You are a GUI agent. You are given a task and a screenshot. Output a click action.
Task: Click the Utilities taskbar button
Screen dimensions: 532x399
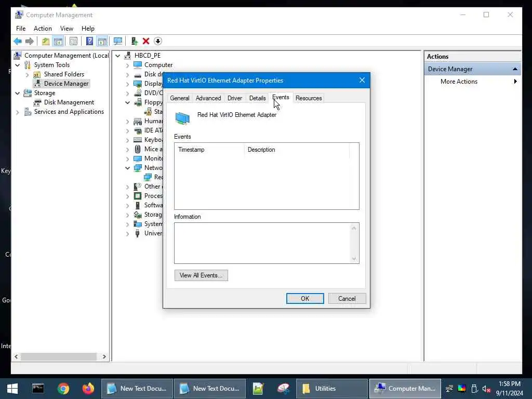click(x=332, y=389)
